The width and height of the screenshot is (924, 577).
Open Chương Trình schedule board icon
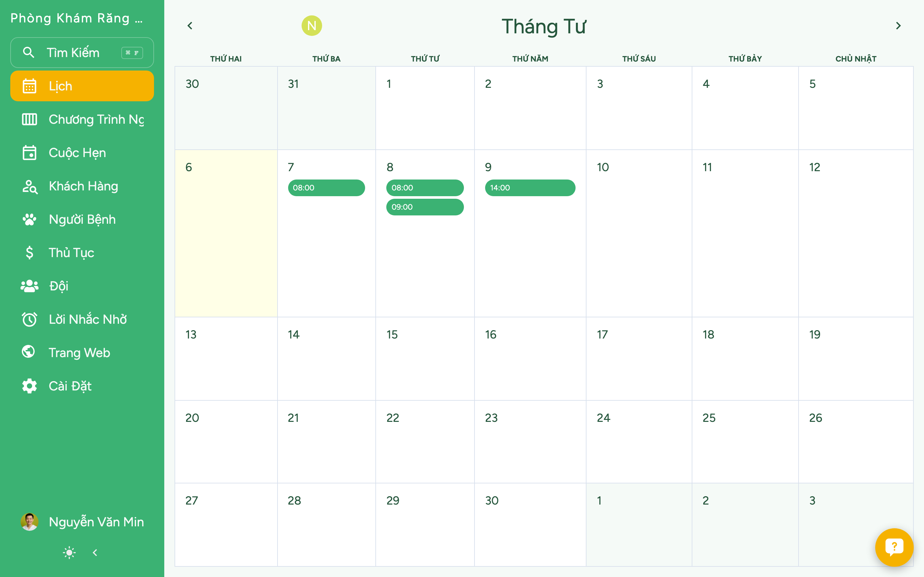30,120
